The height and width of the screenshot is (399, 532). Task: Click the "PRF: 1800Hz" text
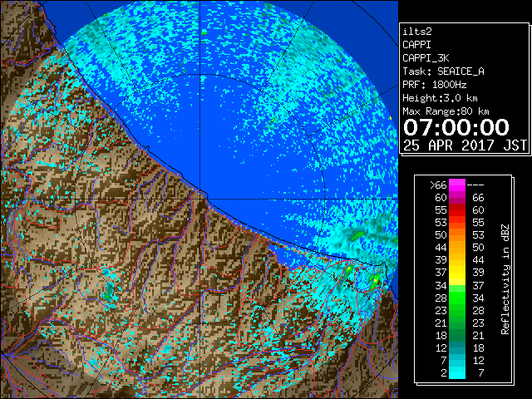(x=434, y=85)
